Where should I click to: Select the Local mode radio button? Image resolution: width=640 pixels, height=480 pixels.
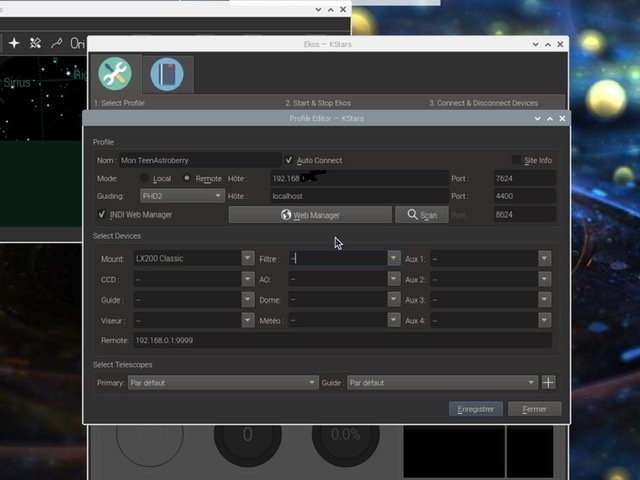pos(144,178)
